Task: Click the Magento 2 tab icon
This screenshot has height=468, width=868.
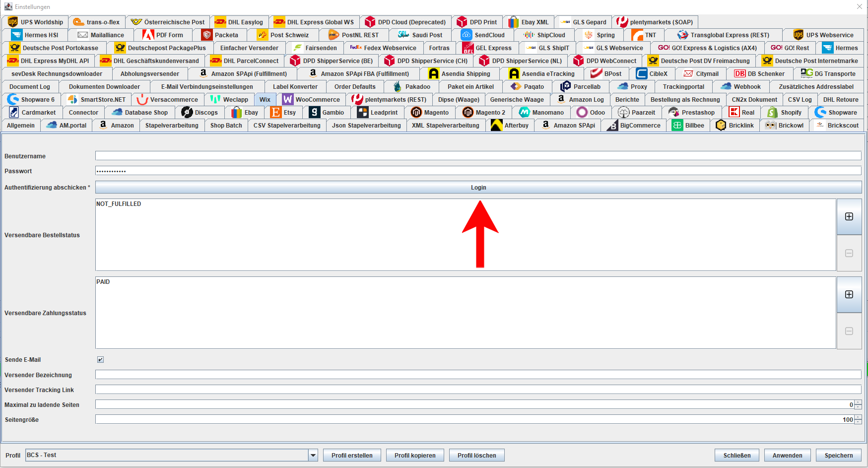Action: click(x=468, y=112)
